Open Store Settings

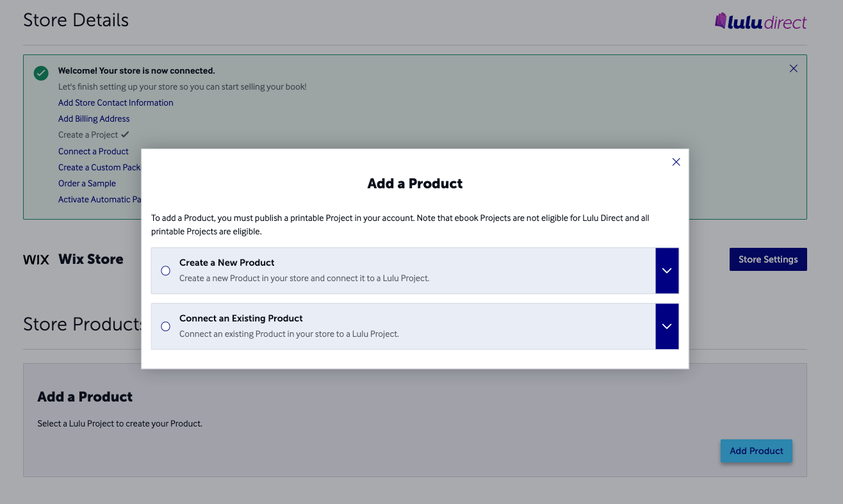767,259
